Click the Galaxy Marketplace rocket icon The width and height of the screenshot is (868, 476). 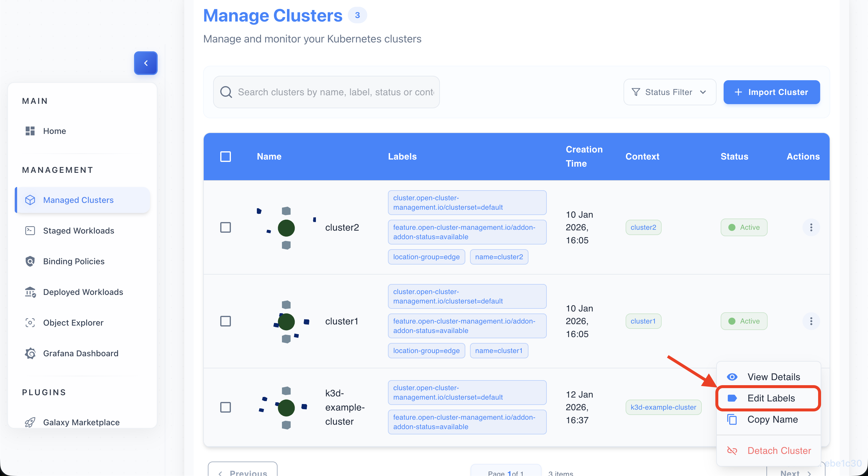tap(30, 422)
